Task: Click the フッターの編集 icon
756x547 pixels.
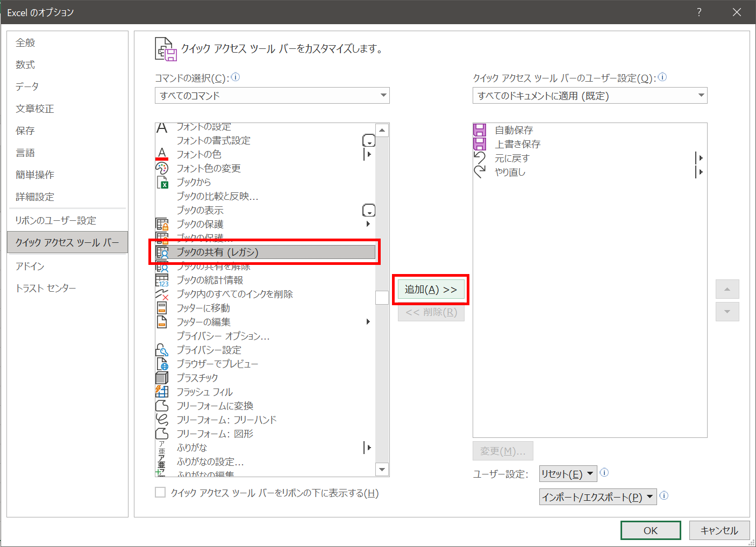Action: click(162, 322)
